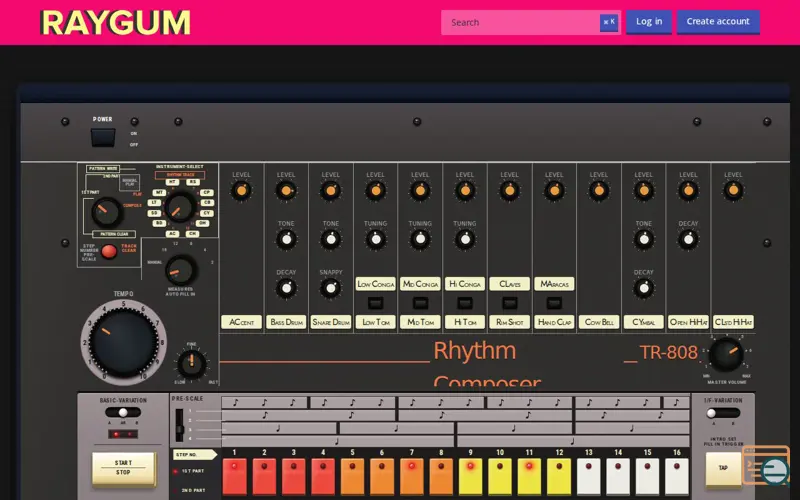This screenshot has height=500, width=800.
Task: Click the FINE tempo knob
Action: point(192,364)
